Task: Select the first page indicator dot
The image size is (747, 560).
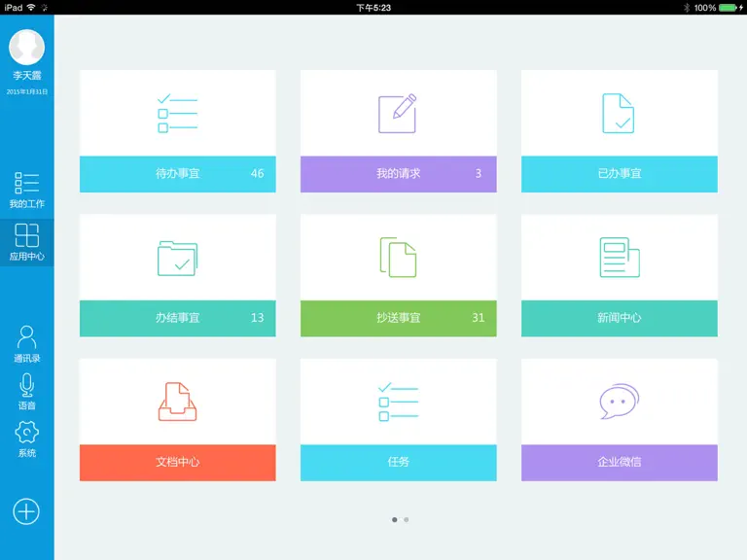Action: point(395,519)
